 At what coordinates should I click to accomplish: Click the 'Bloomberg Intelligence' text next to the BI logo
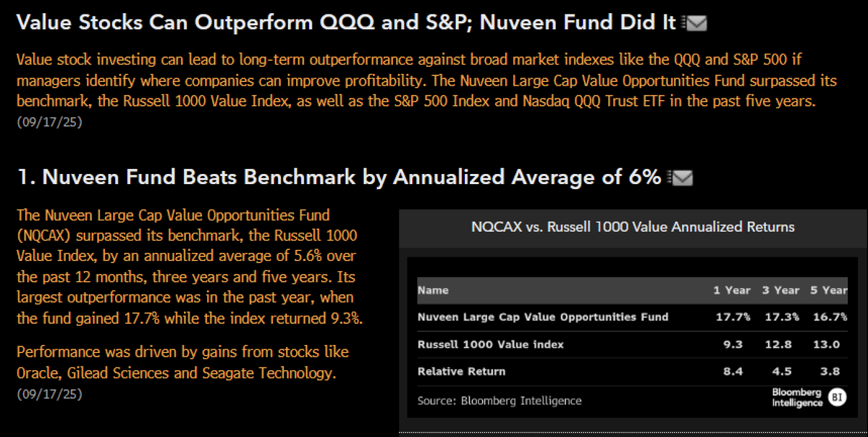pyautogui.click(x=797, y=397)
